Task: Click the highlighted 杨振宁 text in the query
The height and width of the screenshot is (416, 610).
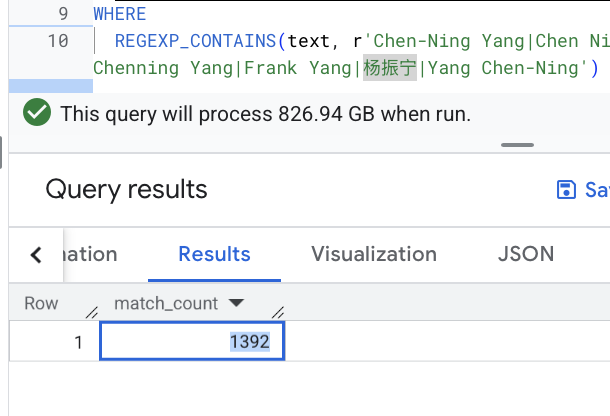Action: coord(390,68)
